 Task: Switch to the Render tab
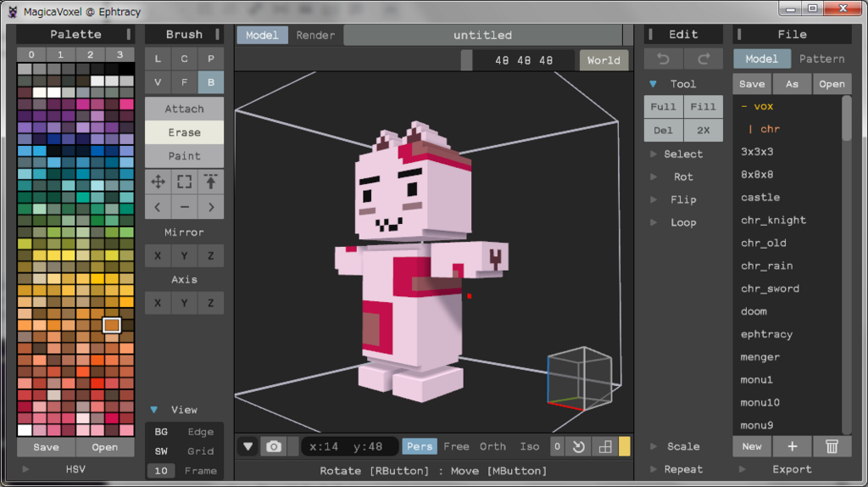pyautogui.click(x=315, y=35)
